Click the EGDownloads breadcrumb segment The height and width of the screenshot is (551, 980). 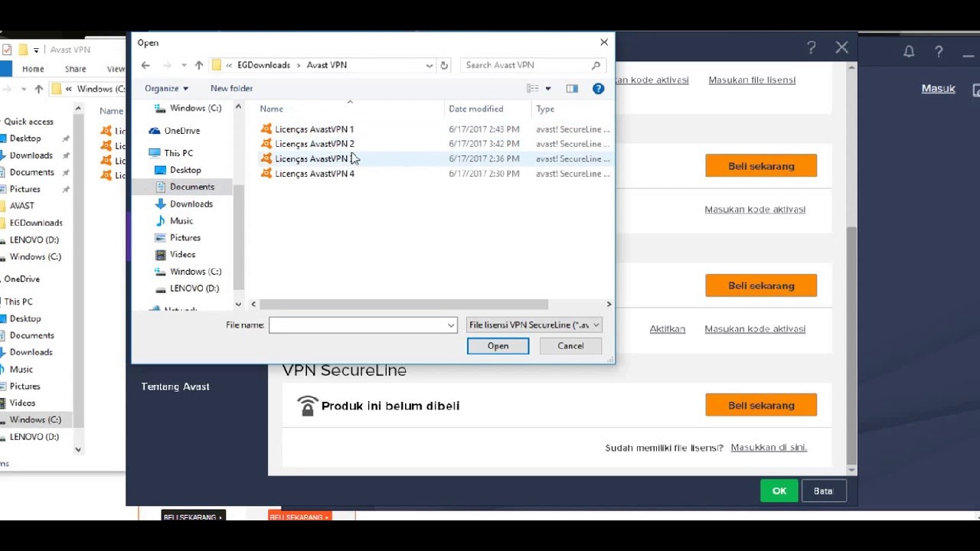click(x=263, y=65)
